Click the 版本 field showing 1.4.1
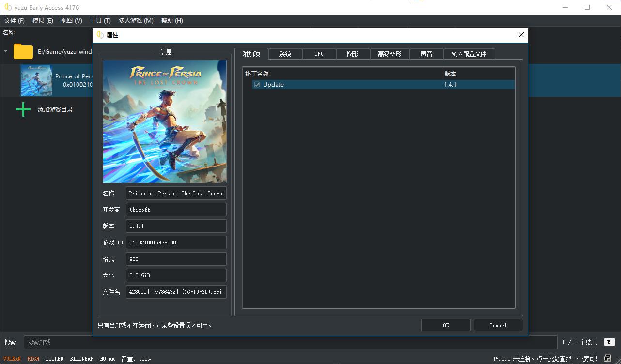This screenshot has height=364, width=621. 176,226
